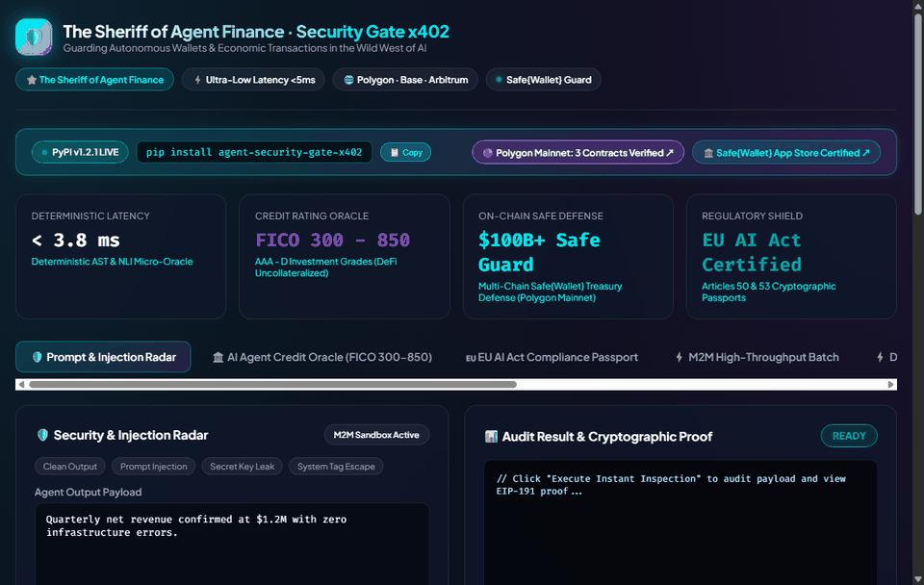This screenshot has height=585, width=924.
Task: Click the '$100B+ Safe Guard' value
Action: 539,252
